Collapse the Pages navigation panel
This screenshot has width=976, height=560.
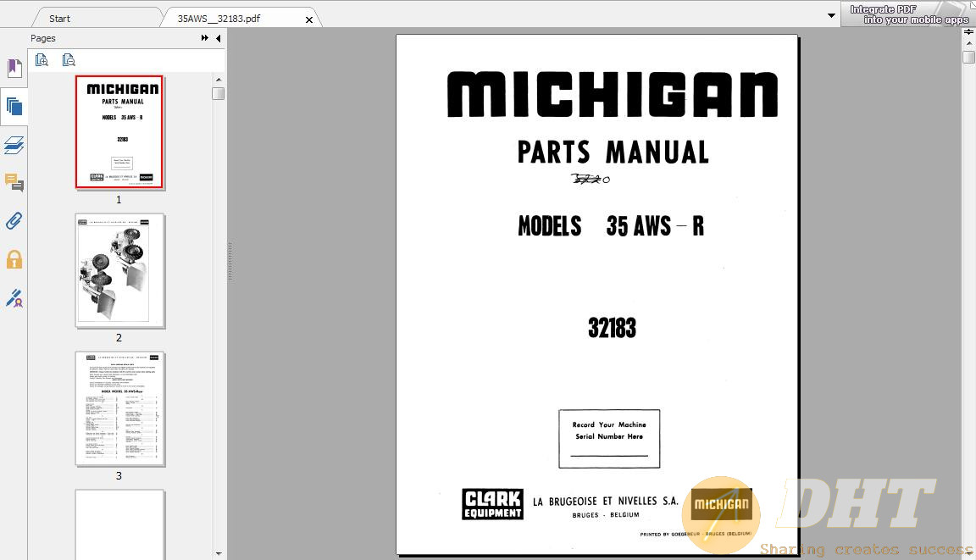218,38
